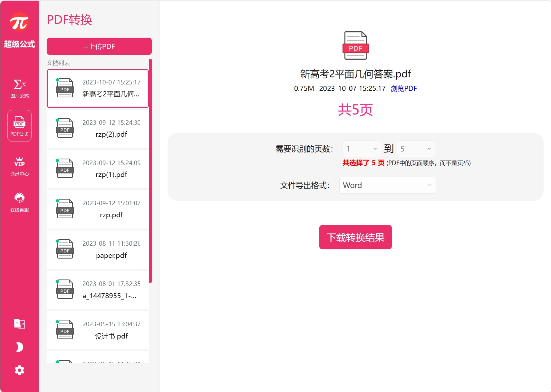Screen dimensions: 551x392
Task: Open the settings gear icon
Action: 19,370
